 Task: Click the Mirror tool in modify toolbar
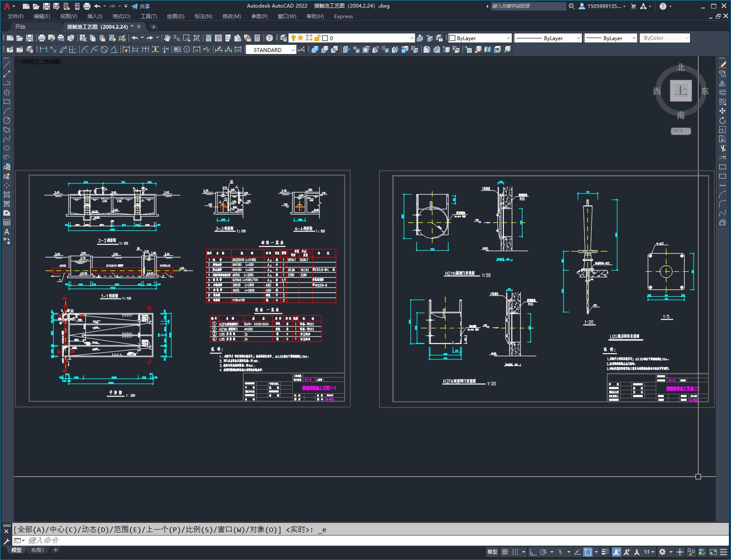pos(723,83)
